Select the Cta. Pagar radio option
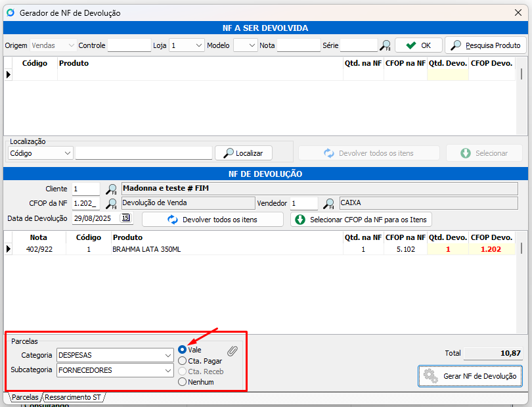The height and width of the screenshot is (407, 532). click(x=183, y=360)
